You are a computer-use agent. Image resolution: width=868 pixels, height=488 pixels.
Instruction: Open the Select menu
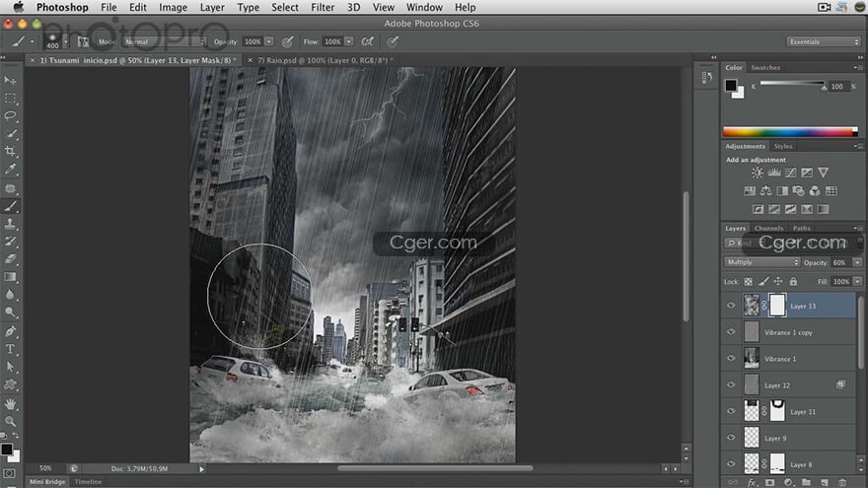284,7
